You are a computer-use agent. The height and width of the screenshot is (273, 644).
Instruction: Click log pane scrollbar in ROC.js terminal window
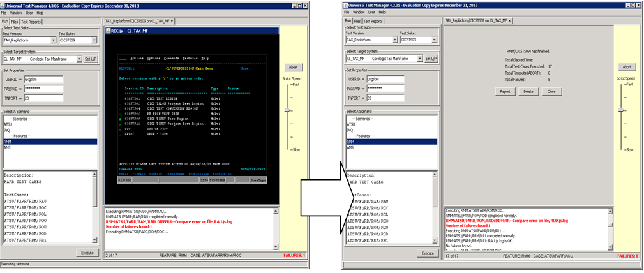276,228
